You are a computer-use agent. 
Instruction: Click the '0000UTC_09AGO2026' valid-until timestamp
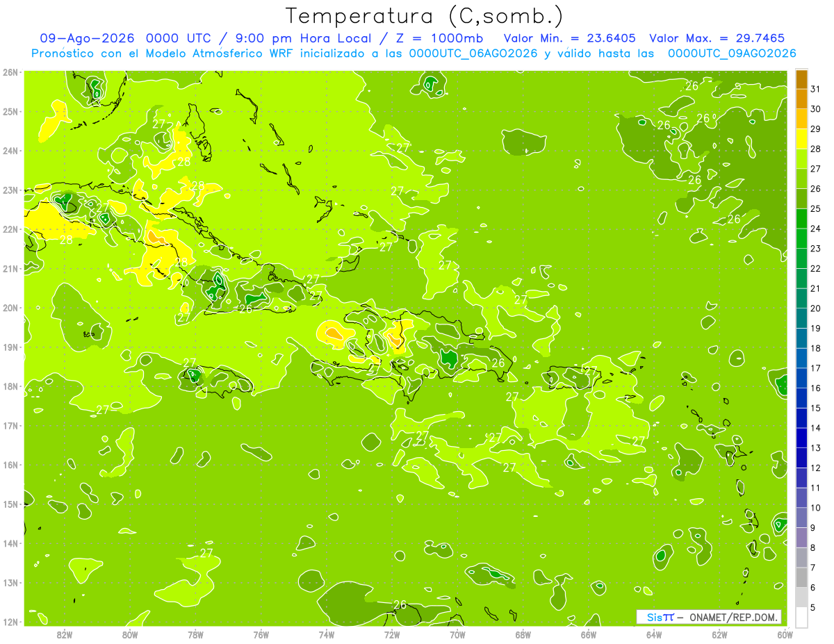[x=732, y=53]
